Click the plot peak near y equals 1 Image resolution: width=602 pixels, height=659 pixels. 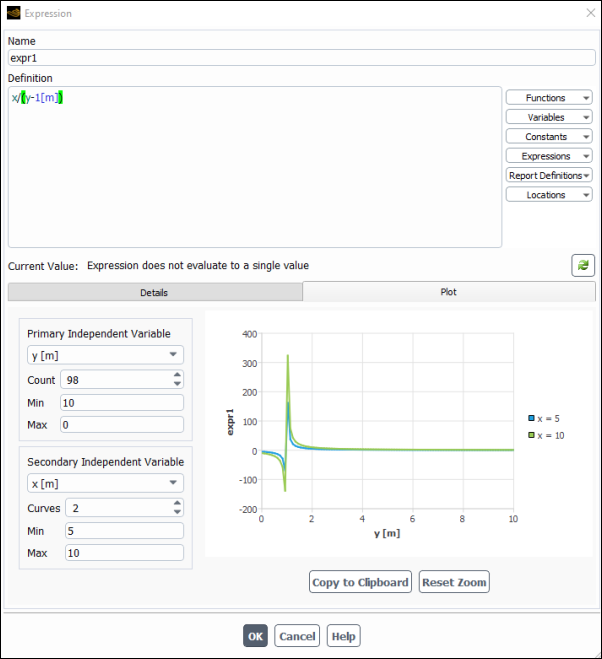pos(288,356)
